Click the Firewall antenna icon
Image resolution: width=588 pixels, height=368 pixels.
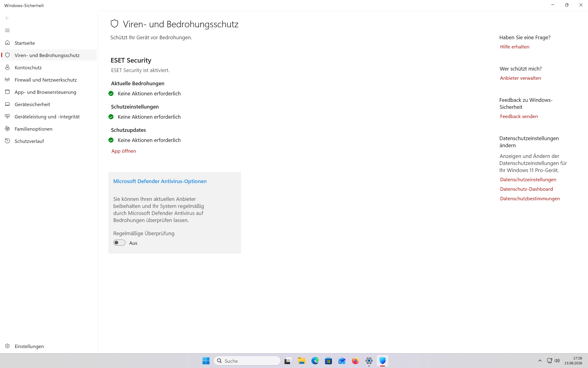(x=7, y=79)
